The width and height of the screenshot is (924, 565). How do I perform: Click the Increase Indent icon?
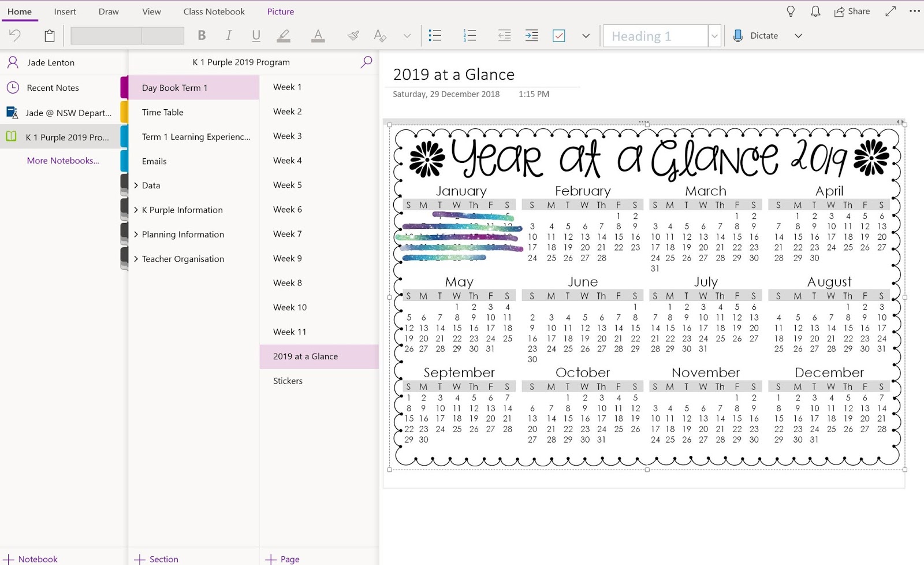point(531,35)
